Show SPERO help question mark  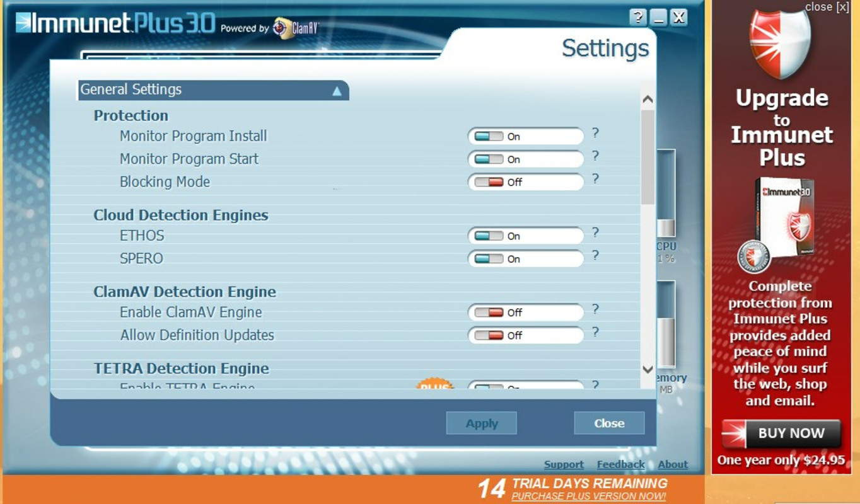595,256
